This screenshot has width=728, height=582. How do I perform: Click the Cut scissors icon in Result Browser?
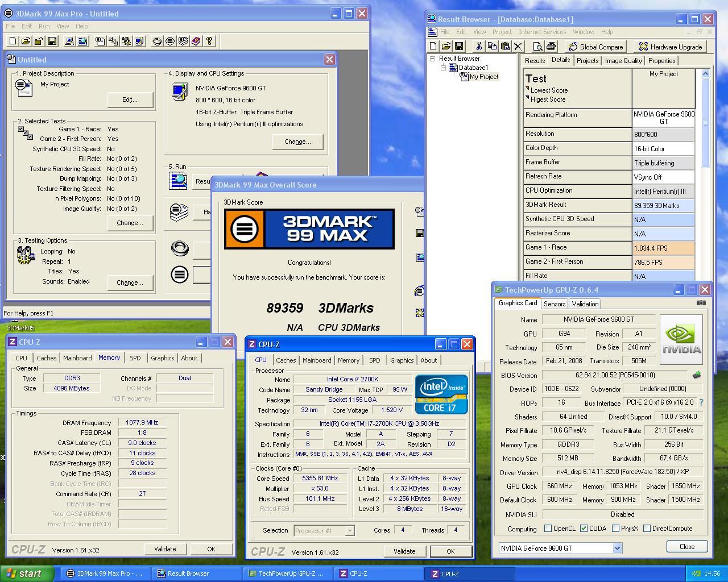479,47
